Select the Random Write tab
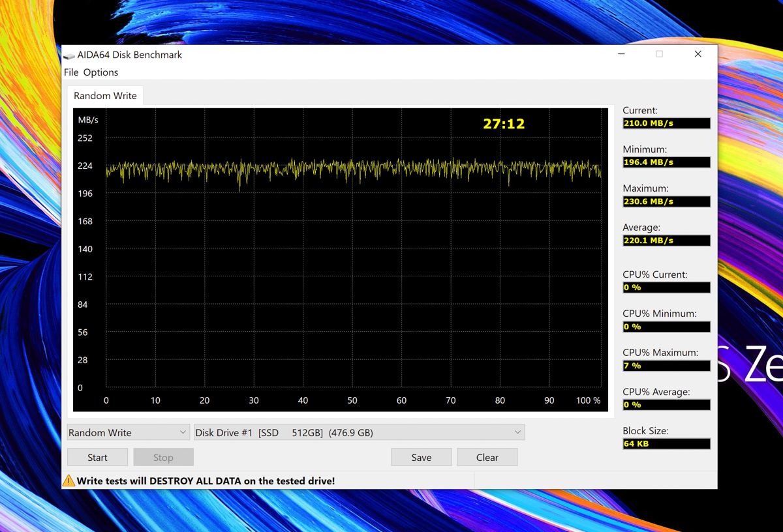 pyautogui.click(x=105, y=96)
